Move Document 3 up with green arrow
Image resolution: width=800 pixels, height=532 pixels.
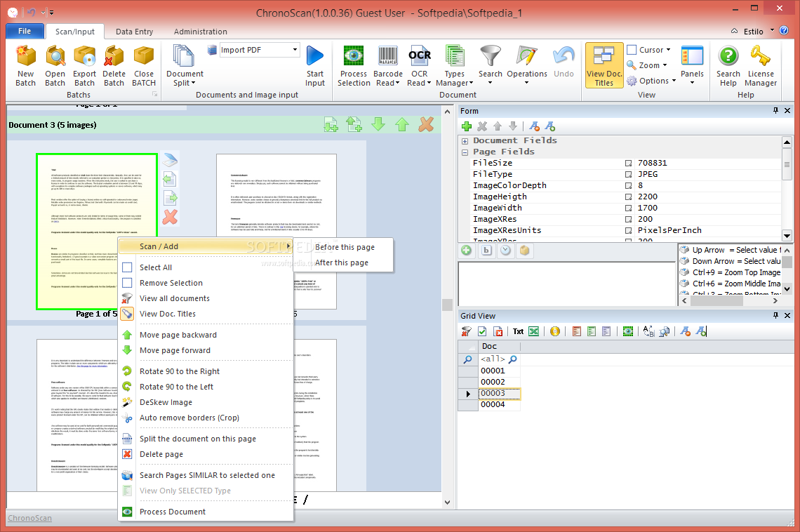coord(402,124)
